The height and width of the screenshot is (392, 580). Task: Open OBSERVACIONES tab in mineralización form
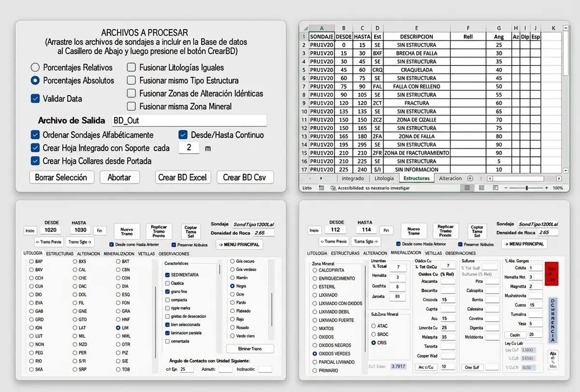(x=460, y=253)
